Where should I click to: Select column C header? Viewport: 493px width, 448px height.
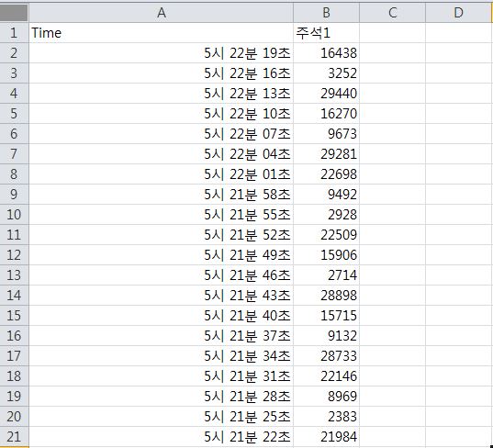392,13
